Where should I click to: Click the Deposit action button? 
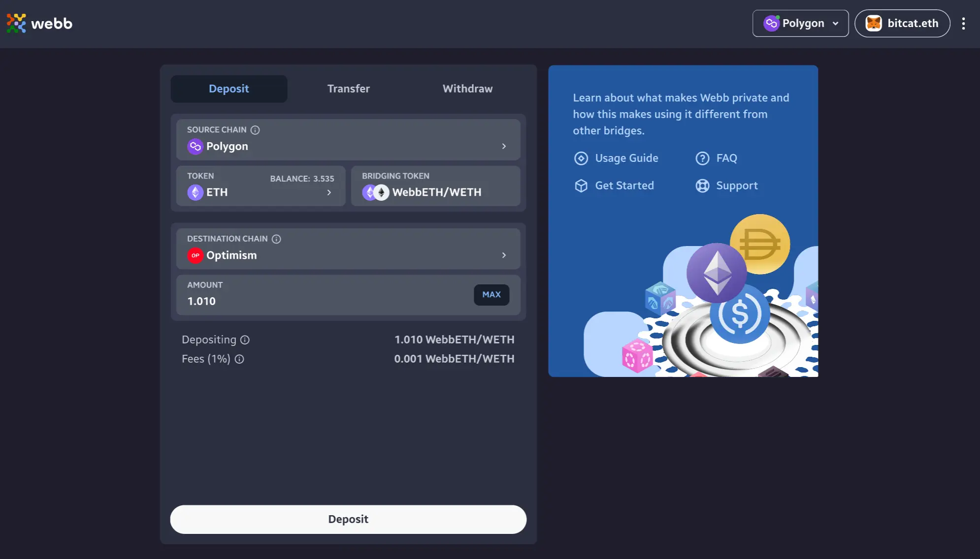348,519
